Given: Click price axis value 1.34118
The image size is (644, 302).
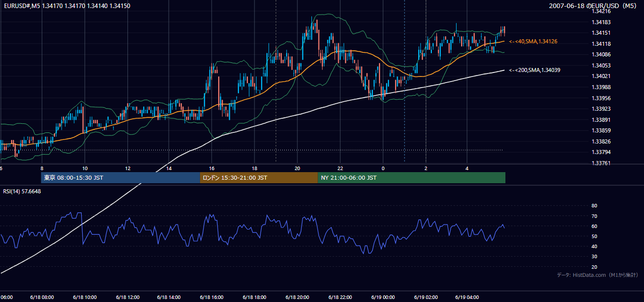Looking at the screenshot, I should pyautogui.click(x=601, y=44).
